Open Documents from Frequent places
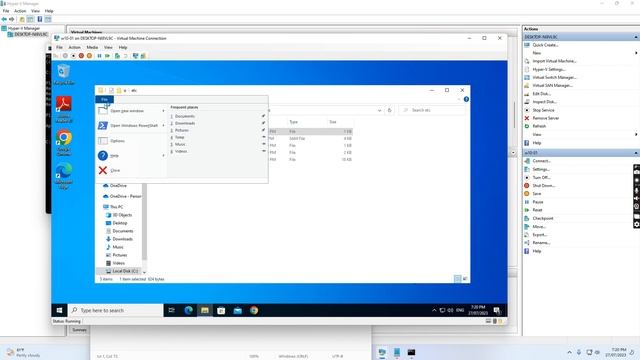The image size is (640, 360). click(x=184, y=116)
